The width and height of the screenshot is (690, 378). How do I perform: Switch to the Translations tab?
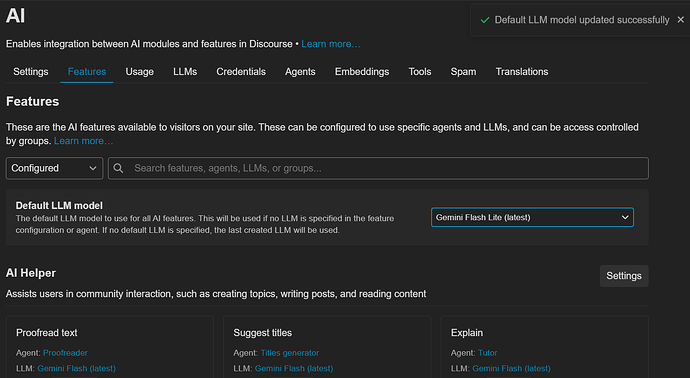(x=522, y=72)
